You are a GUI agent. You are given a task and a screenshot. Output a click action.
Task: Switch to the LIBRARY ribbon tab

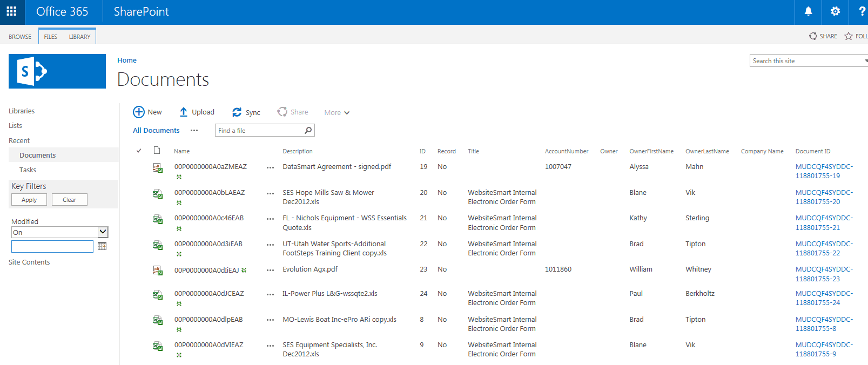click(x=80, y=37)
